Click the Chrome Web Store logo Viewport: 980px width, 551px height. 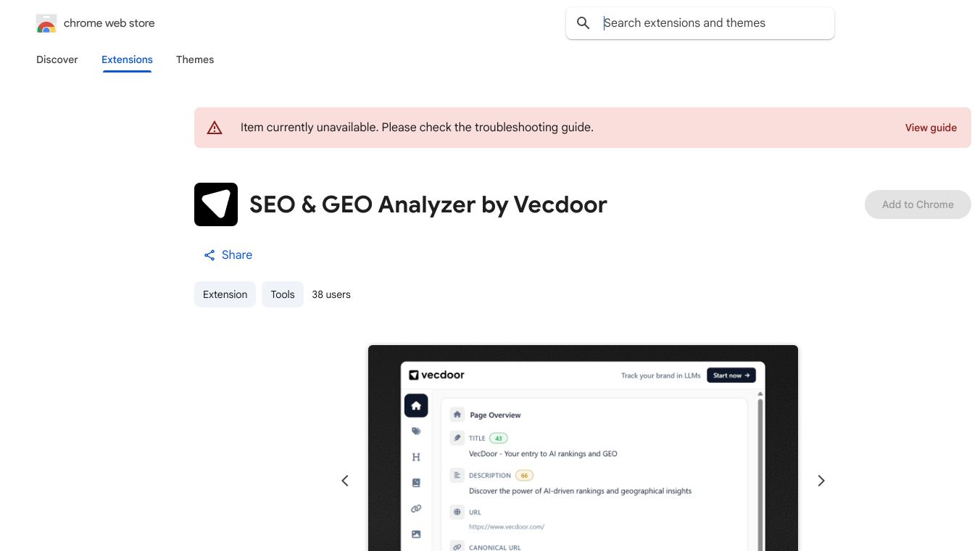tap(46, 23)
